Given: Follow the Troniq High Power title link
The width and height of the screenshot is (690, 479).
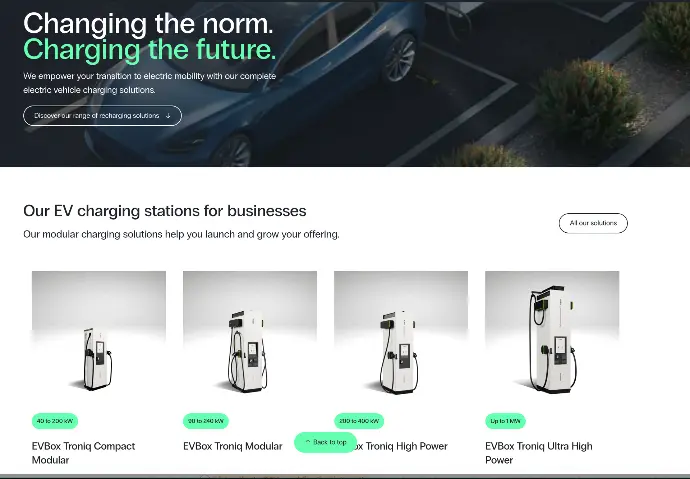Looking at the screenshot, I should pos(398,446).
